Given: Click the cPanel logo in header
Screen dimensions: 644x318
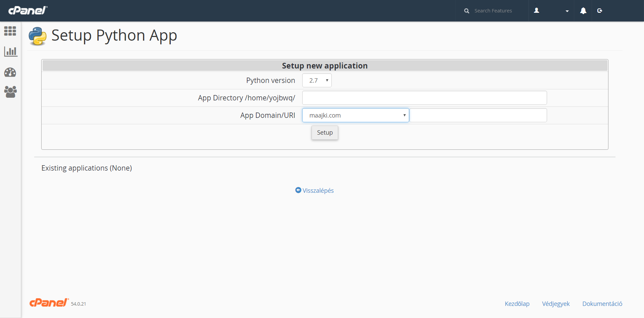Looking at the screenshot, I should [28, 10].
